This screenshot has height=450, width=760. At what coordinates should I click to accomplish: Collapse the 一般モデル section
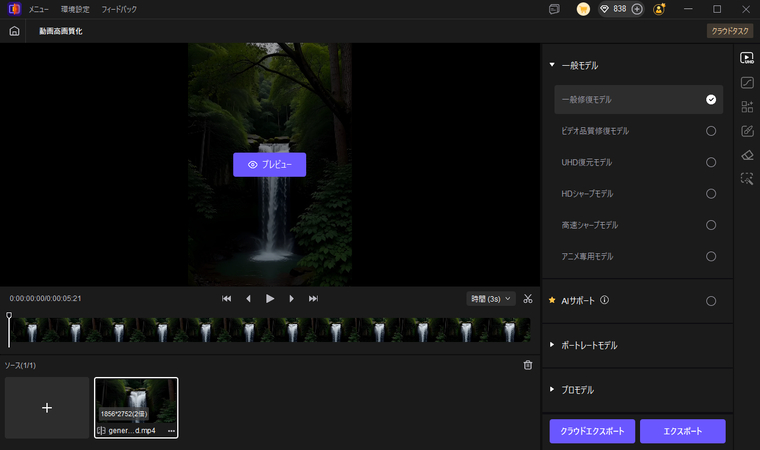552,65
